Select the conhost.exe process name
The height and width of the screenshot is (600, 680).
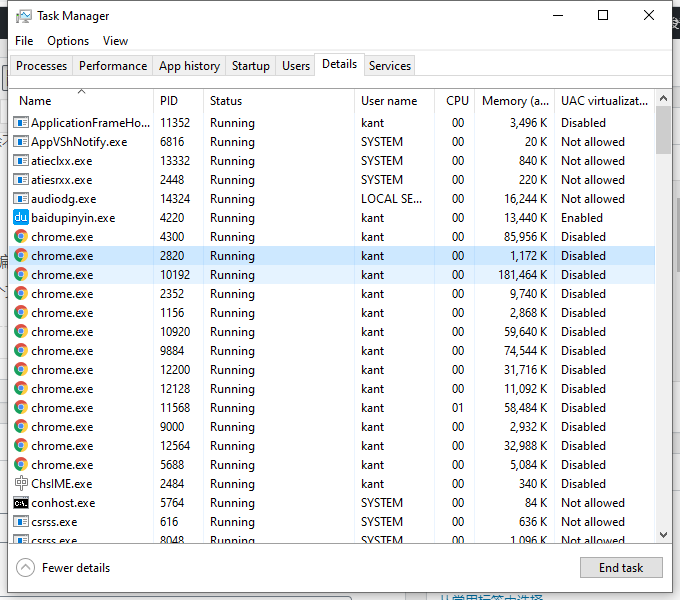point(63,503)
